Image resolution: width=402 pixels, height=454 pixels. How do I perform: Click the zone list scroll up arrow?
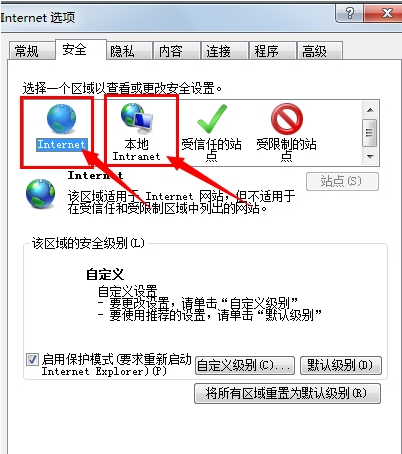pos(370,110)
